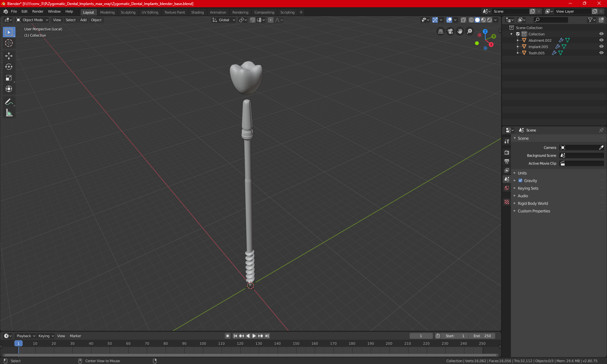Toggle show overlays button
This screenshot has height=364, width=607.
(x=449, y=20)
